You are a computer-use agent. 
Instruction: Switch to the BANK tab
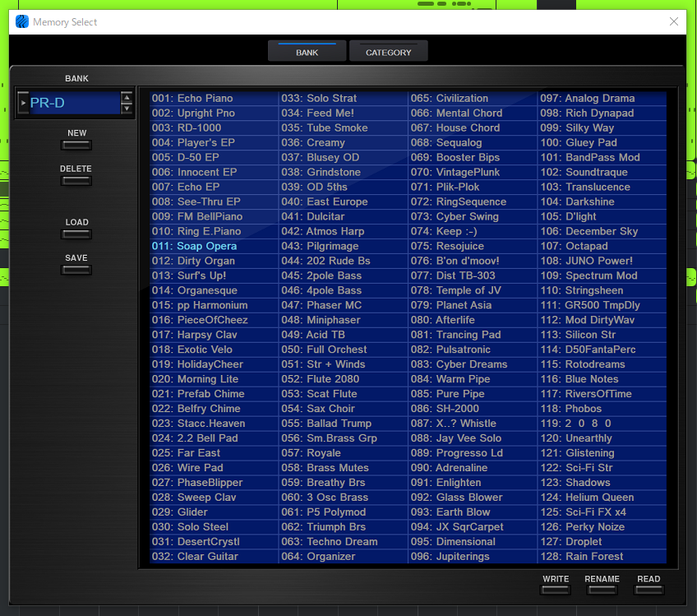(307, 51)
